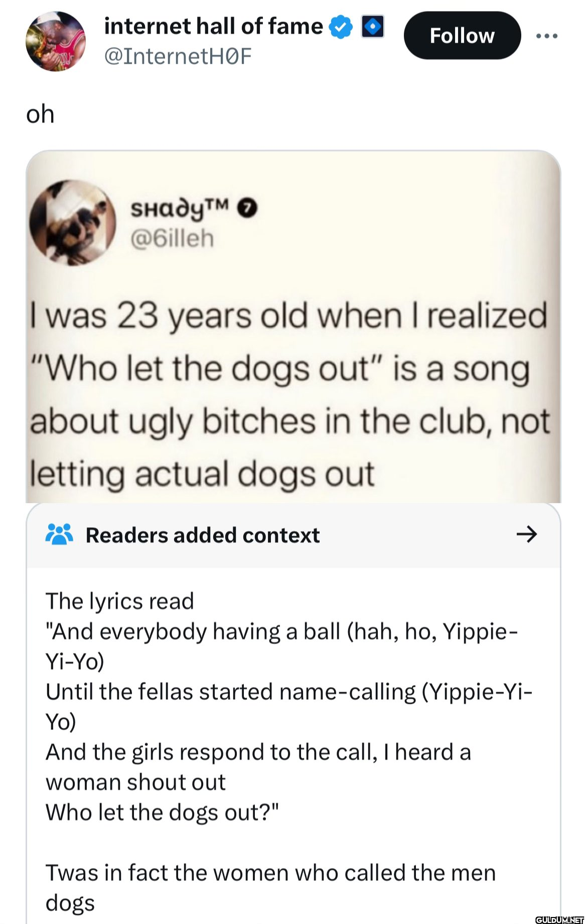Open the three-dot more options menu
Image resolution: width=586 pixels, height=924 pixels.
click(546, 36)
